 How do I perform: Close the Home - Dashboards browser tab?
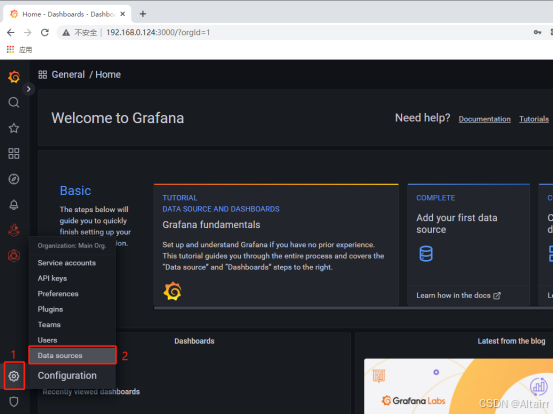click(122, 14)
